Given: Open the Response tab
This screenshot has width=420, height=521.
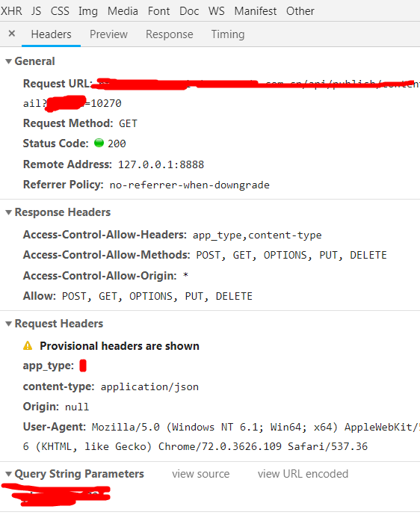Looking at the screenshot, I should (x=170, y=34).
